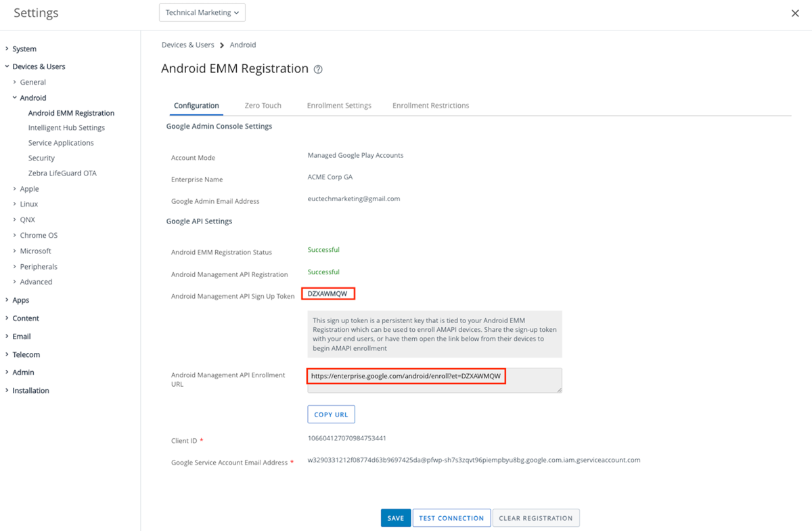Expand the General subsection
The image size is (812, 531).
tap(32, 82)
